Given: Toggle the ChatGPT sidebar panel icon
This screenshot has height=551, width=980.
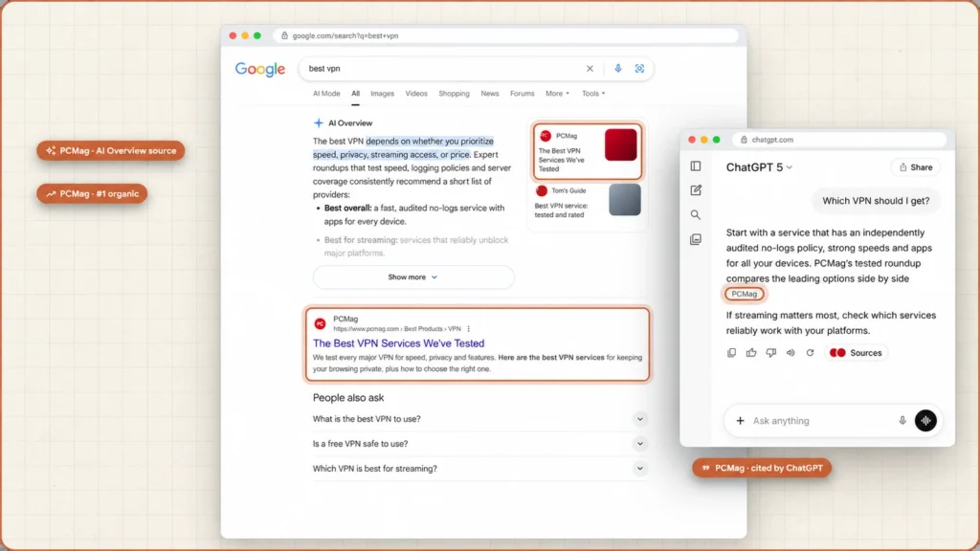Looking at the screenshot, I should point(696,166).
